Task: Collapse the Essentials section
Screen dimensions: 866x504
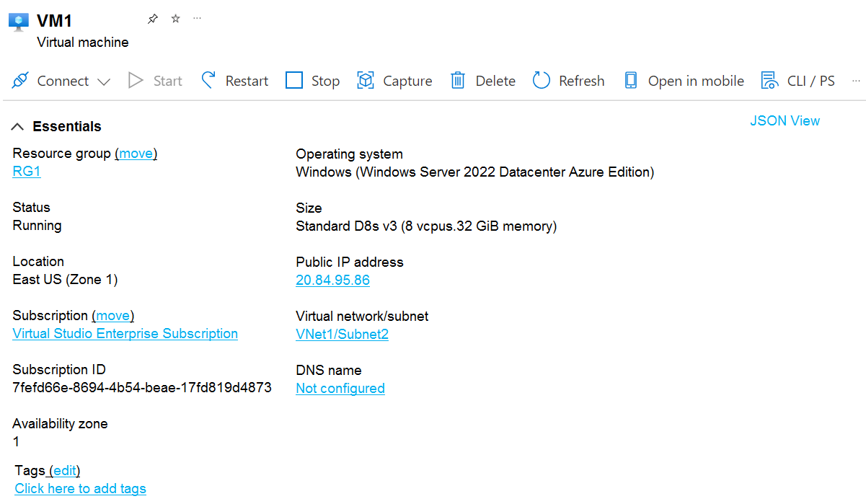Action: click(x=18, y=127)
